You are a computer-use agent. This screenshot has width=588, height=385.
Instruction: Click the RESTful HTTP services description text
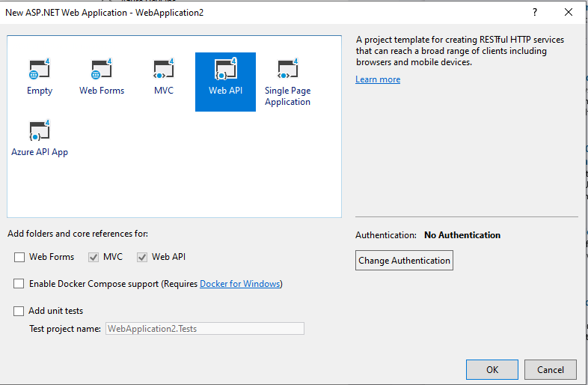click(x=460, y=51)
